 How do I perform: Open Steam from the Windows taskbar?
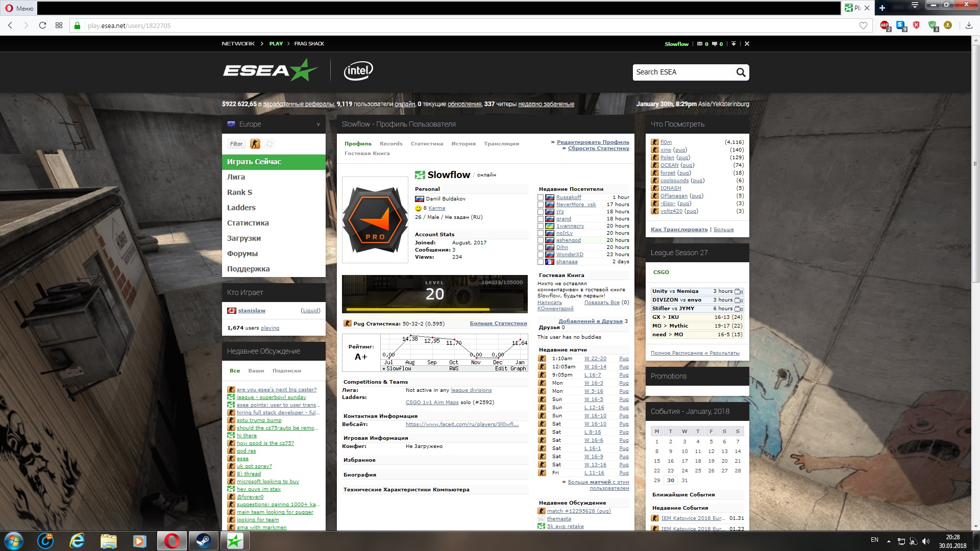[203, 541]
